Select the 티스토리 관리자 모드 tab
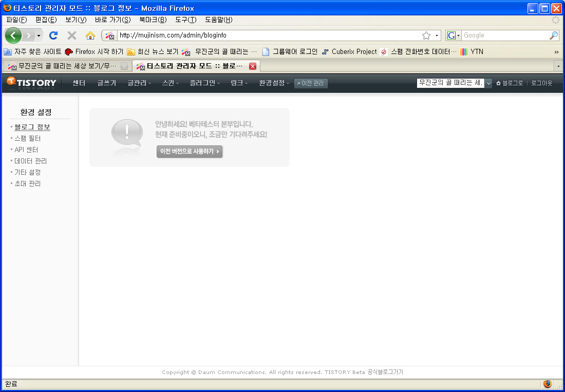Screen dimensions: 565x392 point(196,66)
